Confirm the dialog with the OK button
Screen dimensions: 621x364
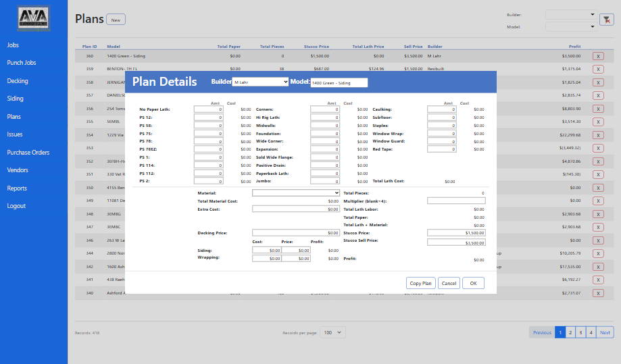473,283
